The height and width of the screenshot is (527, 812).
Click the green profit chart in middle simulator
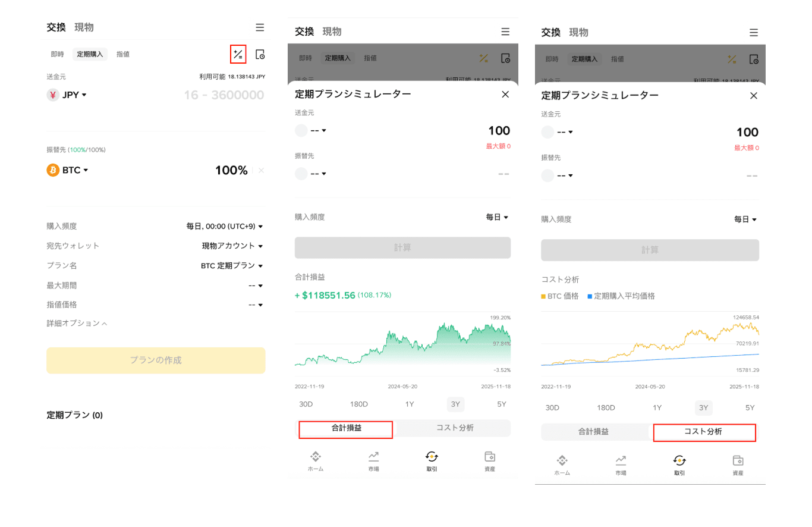pyautogui.click(x=402, y=344)
